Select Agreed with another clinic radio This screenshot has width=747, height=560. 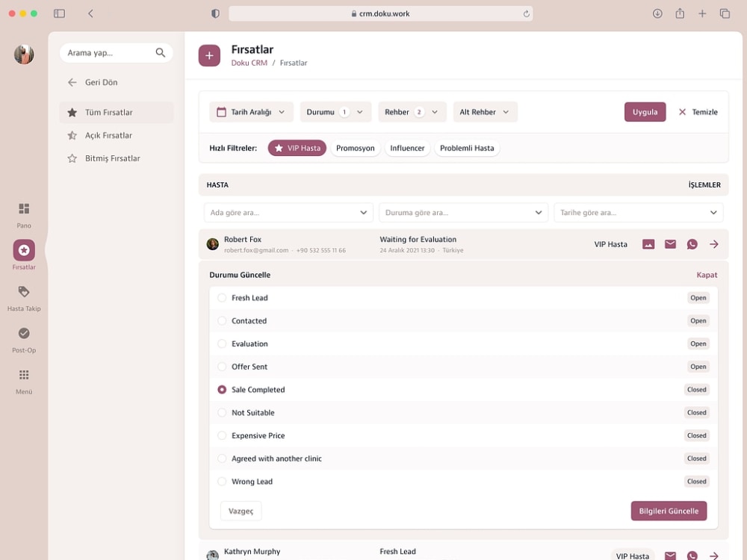point(222,458)
